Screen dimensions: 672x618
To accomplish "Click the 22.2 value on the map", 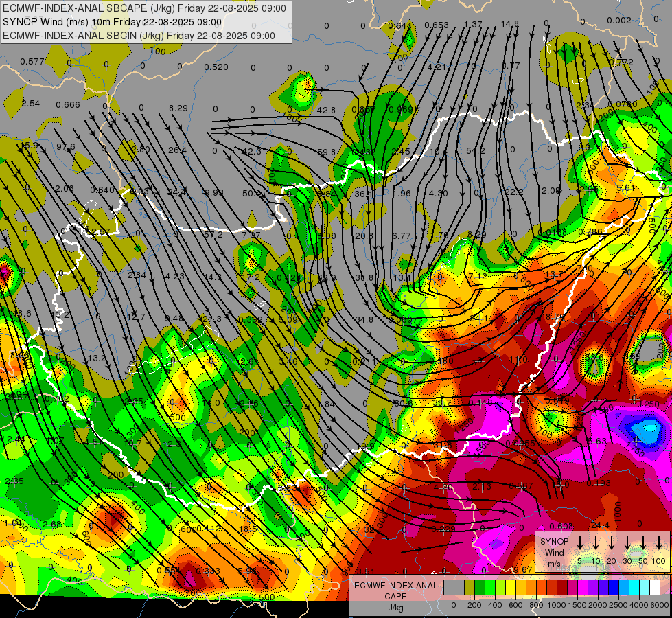I will (x=513, y=192).
